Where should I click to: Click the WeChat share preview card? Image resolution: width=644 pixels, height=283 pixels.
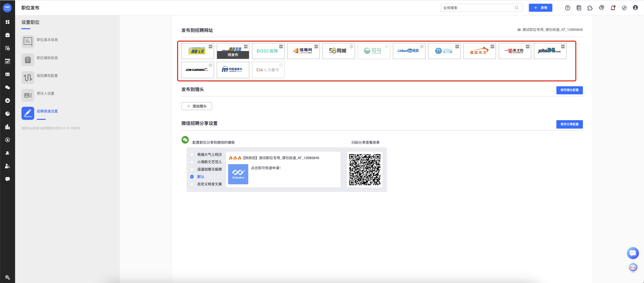283,170
